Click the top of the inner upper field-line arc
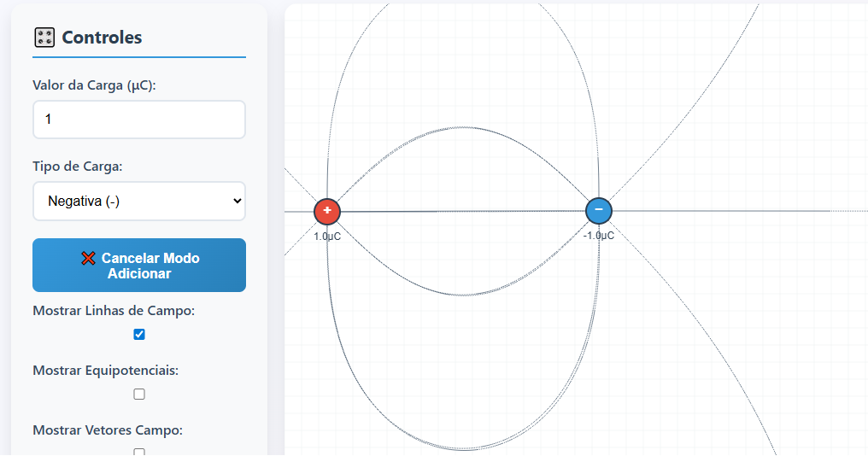Viewport: 868px width, 456px height. click(463, 127)
